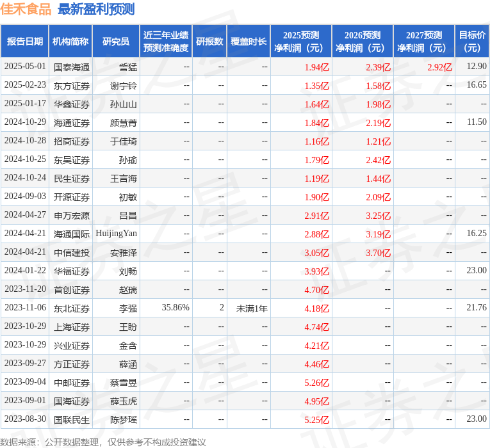Image resolution: width=490 pixels, height=448 pixels.
Task: Click the 5.25亿 forecast value
Action: (x=317, y=420)
